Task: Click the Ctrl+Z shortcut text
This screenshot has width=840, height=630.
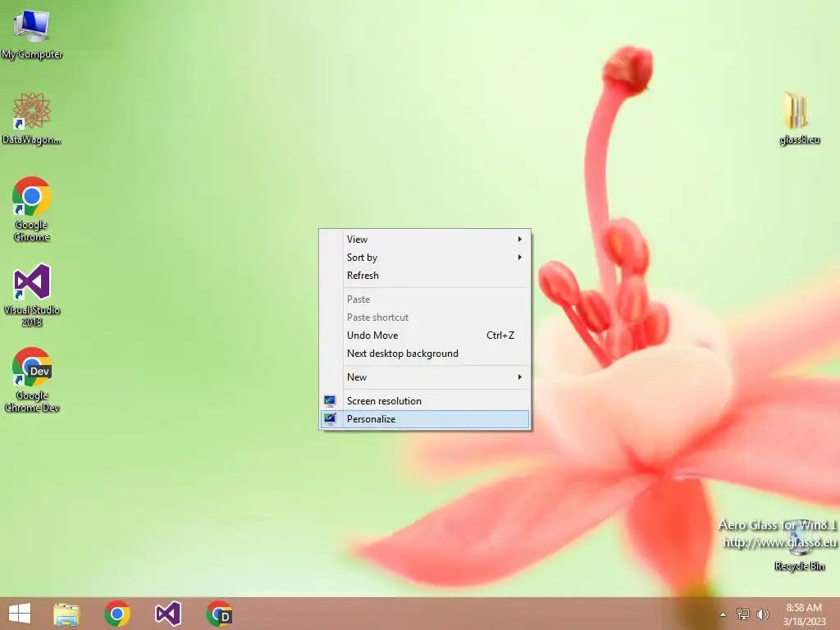Action: click(x=500, y=336)
